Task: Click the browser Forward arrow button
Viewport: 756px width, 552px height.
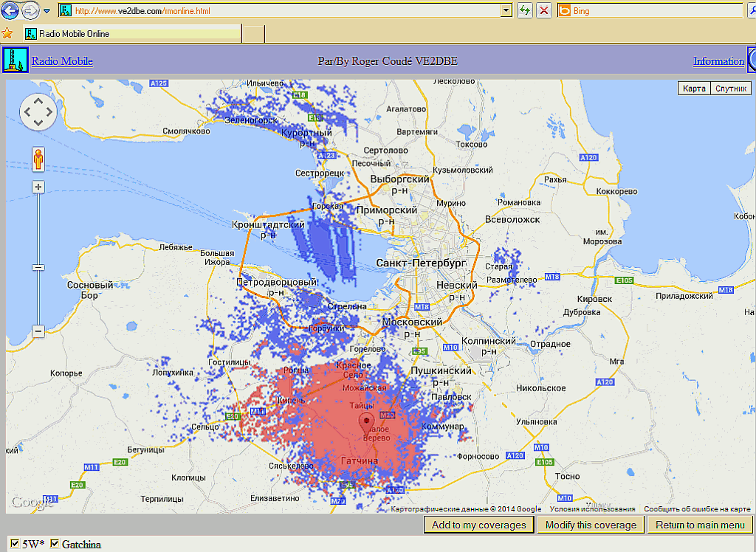Action: click(30, 10)
